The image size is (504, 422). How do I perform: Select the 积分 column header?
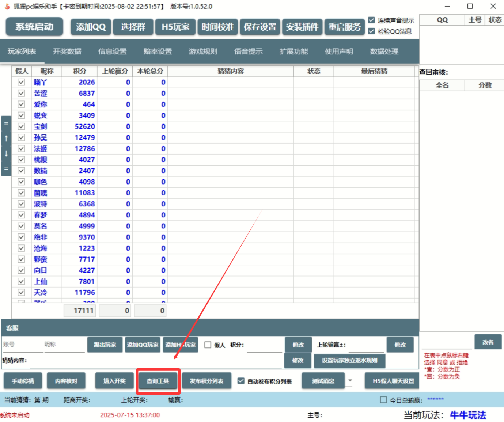[80, 71]
